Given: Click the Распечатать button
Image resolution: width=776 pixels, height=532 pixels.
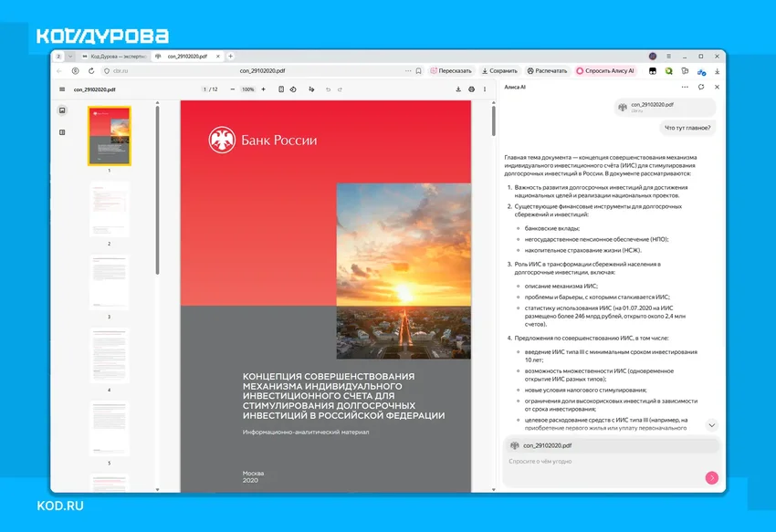Looking at the screenshot, I should (x=548, y=71).
